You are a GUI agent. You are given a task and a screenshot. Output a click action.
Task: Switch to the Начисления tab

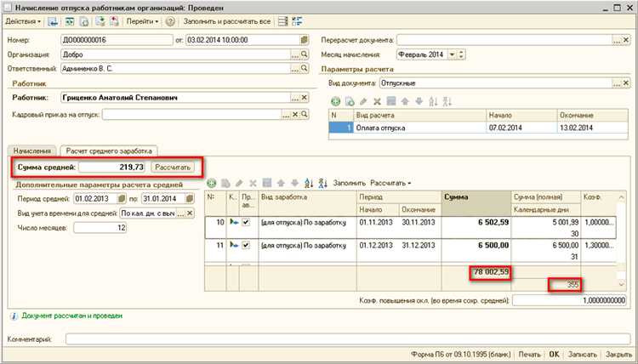tap(32, 151)
